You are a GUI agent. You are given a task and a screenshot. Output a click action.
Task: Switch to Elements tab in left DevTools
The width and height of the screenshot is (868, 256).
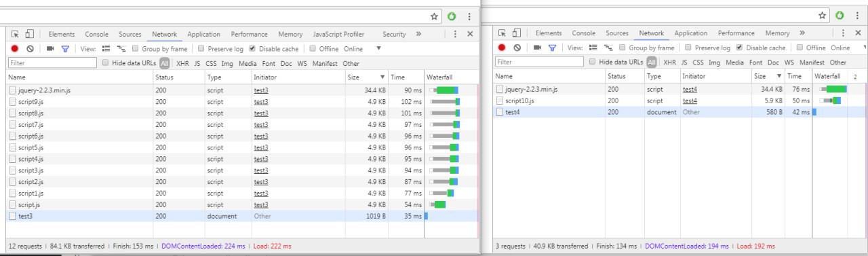(x=62, y=34)
